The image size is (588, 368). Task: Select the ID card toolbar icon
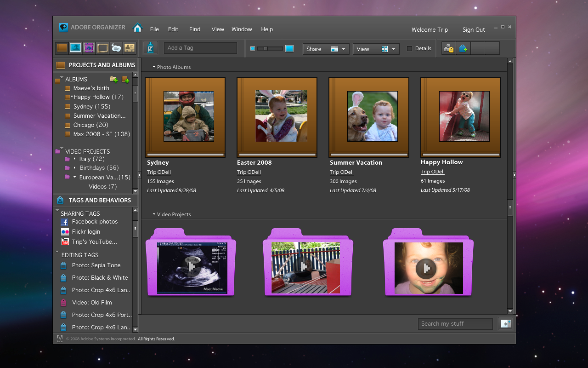click(130, 48)
